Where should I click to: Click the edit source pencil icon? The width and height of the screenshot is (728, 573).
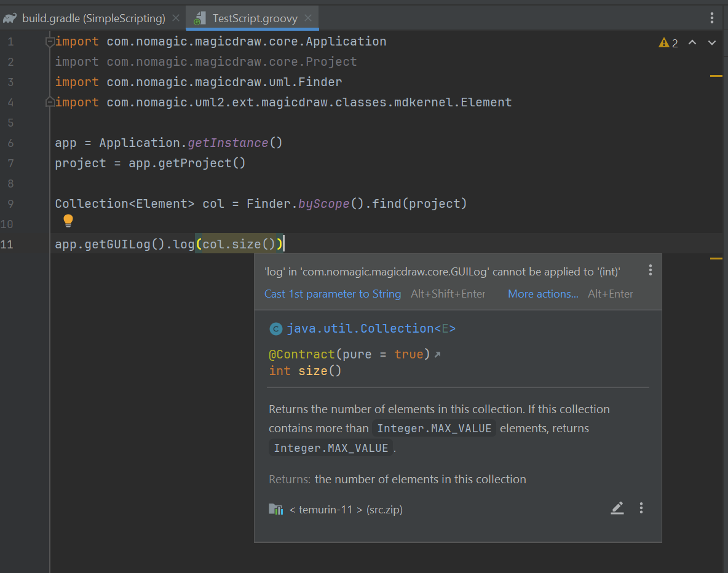[617, 508]
